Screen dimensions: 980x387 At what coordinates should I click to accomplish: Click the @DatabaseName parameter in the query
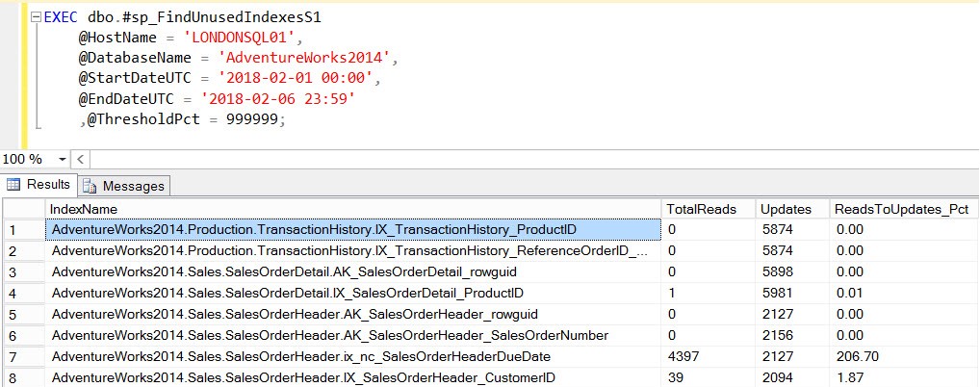[135, 58]
